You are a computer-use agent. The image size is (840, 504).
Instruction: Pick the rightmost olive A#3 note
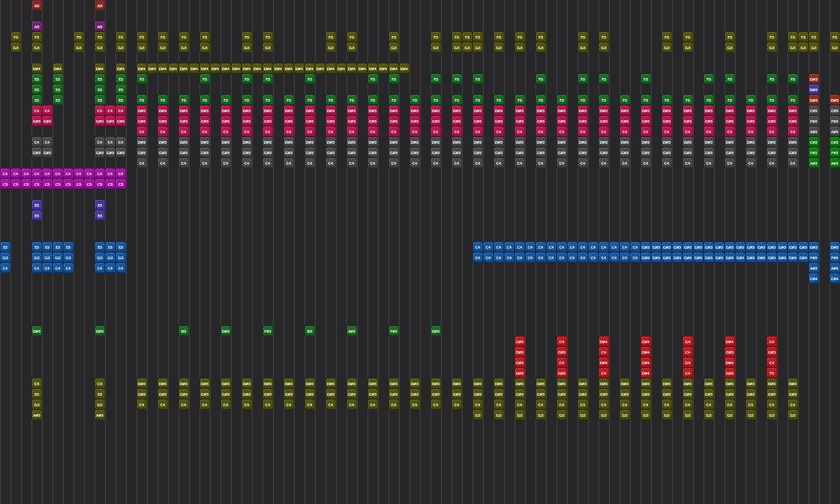tap(100, 415)
